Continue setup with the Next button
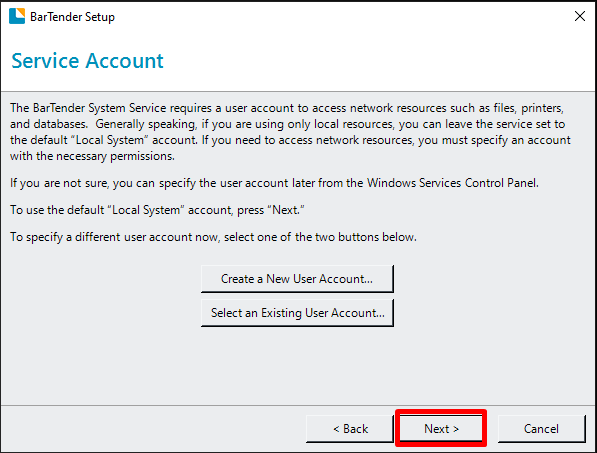The image size is (597, 453). pos(441,429)
